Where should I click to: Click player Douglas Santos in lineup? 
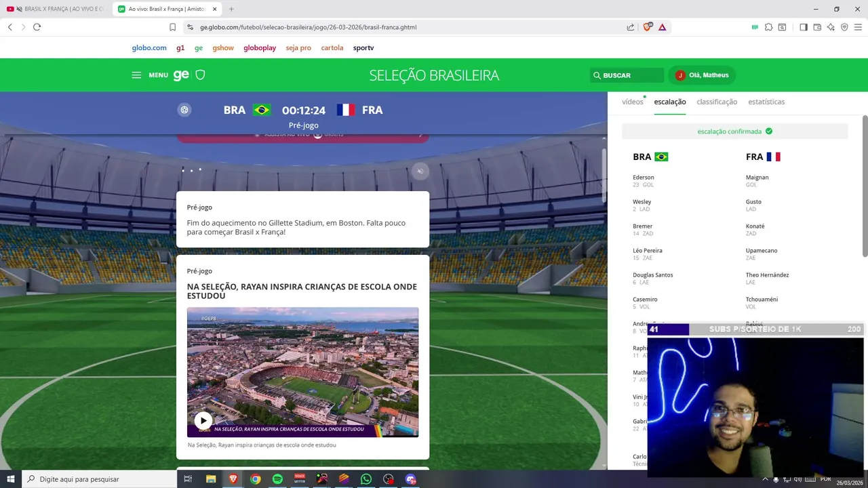pos(653,275)
